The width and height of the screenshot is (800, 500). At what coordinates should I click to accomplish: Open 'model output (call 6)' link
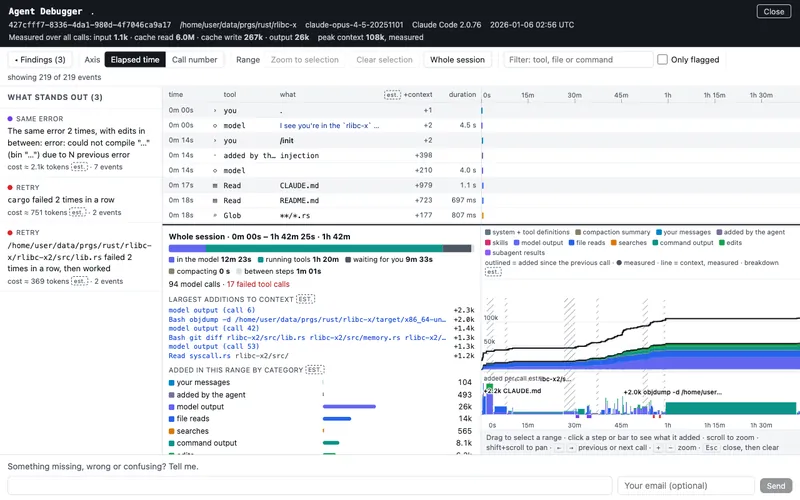212,310
